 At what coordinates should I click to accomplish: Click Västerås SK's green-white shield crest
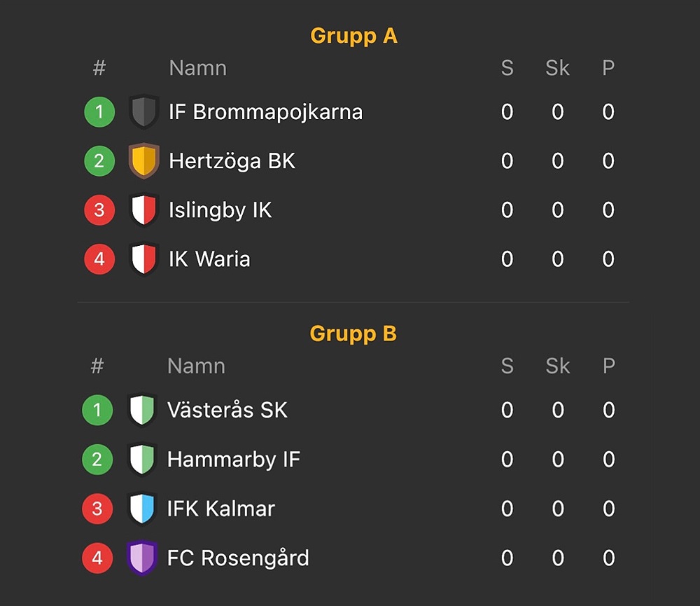coord(142,410)
